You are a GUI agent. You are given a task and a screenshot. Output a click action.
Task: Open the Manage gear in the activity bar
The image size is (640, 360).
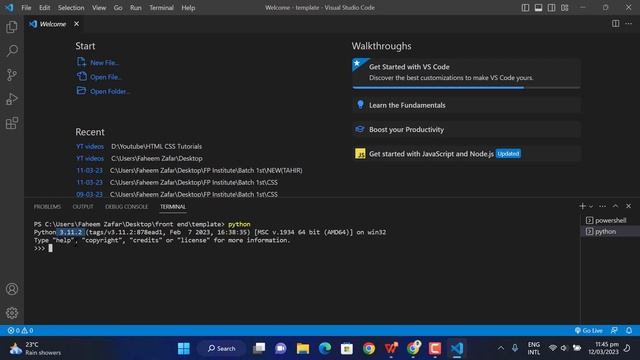pyautogui.click(x=12, y=313)
